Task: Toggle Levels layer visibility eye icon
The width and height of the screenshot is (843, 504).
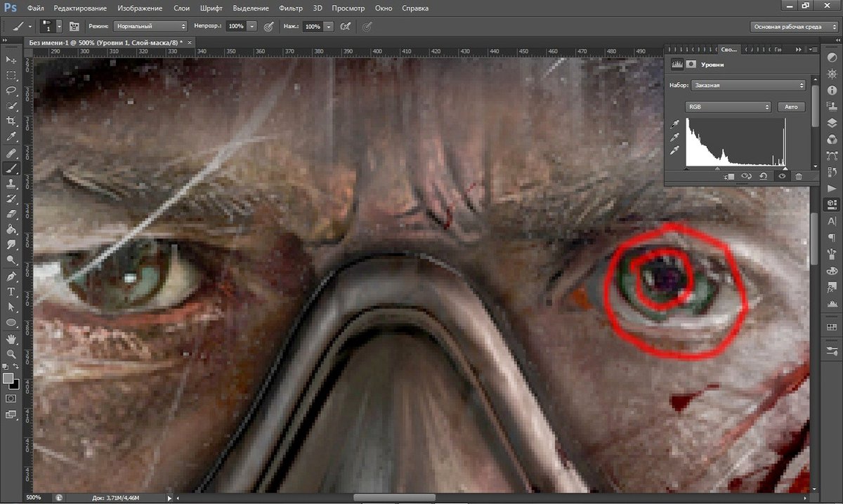Action: click(781, 177)
